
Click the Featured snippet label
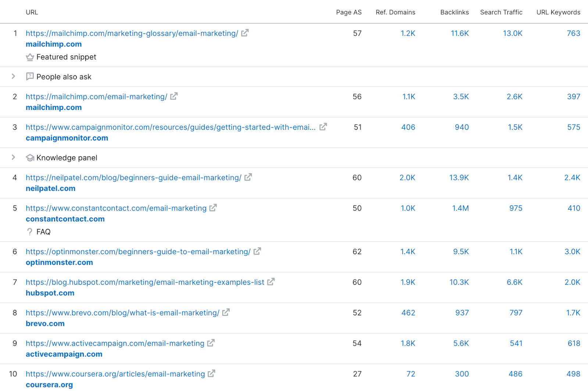pos(66,57)
